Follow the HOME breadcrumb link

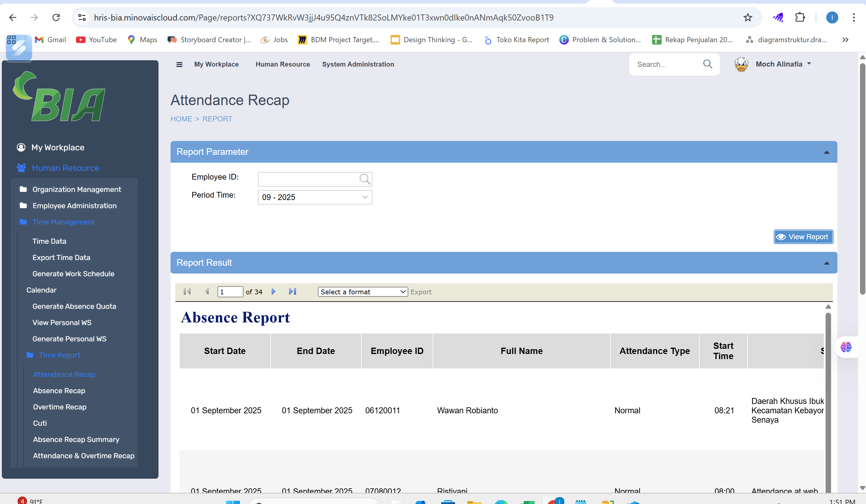coord(181,119)
